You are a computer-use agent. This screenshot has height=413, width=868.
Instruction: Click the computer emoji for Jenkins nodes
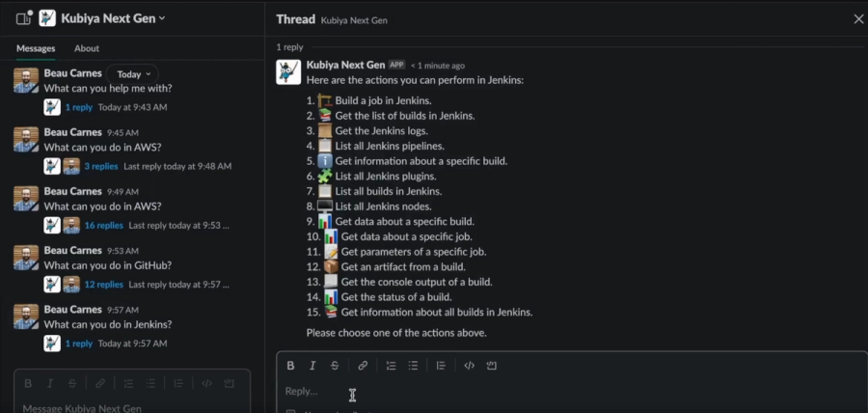(325, 206)
